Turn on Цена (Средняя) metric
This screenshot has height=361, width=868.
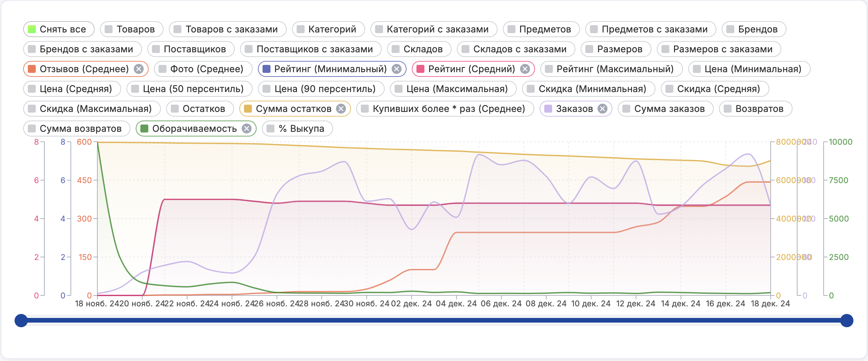(x=72, y=89)
